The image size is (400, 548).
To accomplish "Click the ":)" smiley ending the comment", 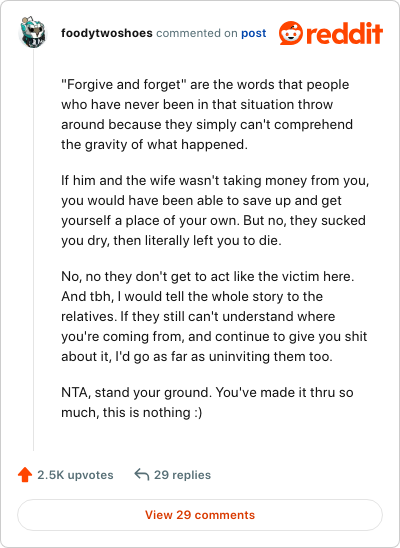I will [198, 412].
